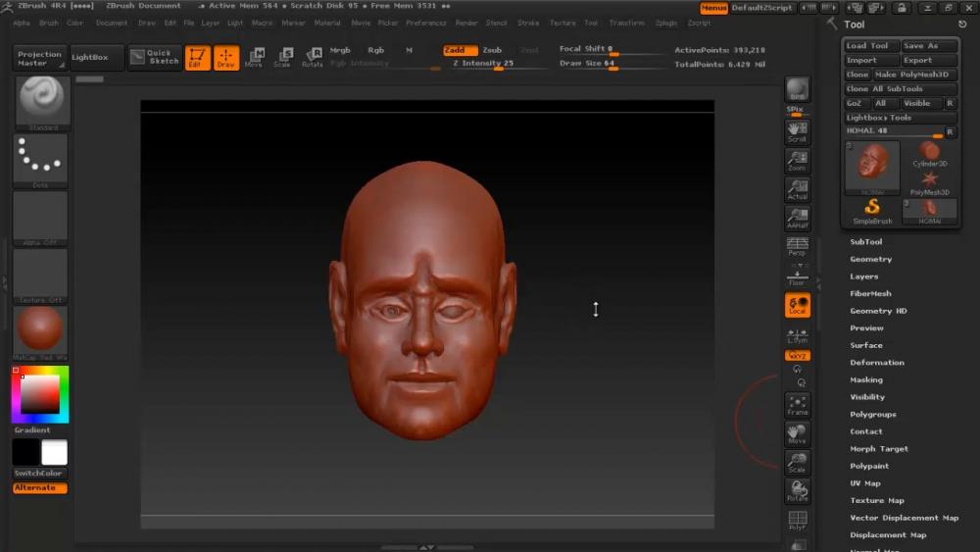Activate the Edit mode button
This screenshot has width=980, height=552.
pos(197,58)
